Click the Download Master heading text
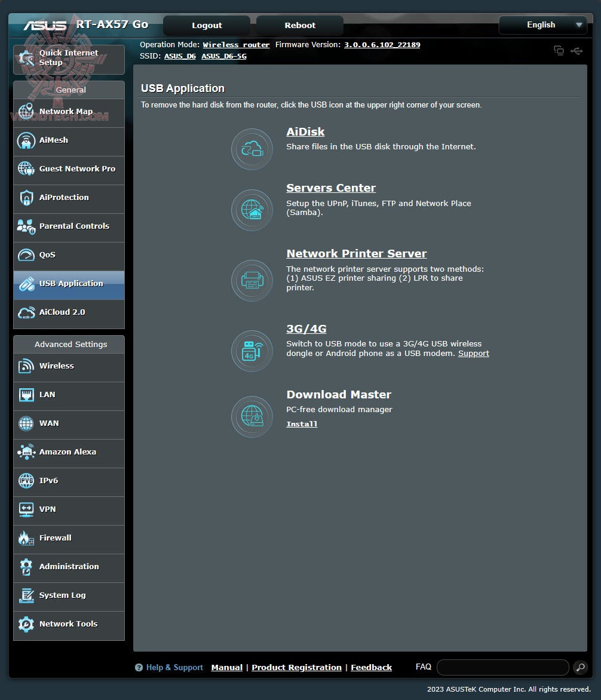601x700 pixels. pyautogui.click(x=339, y=395)
